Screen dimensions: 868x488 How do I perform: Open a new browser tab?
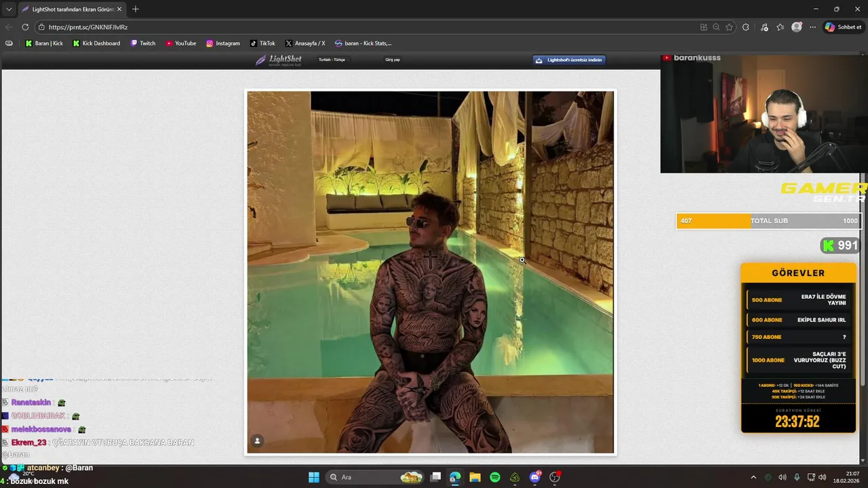coord(136,9)
